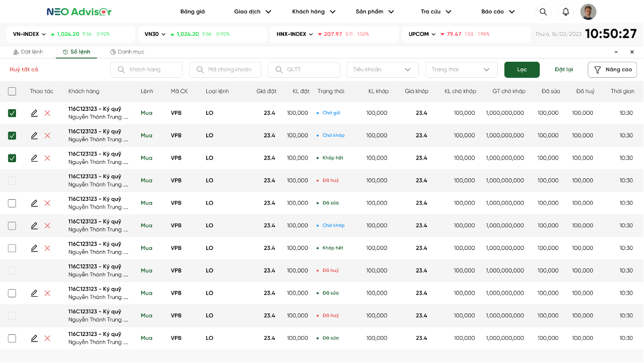The image size is (644, 363).
Task: Click the Mã chứng khoán search field
Action: (x=229, y=70)
